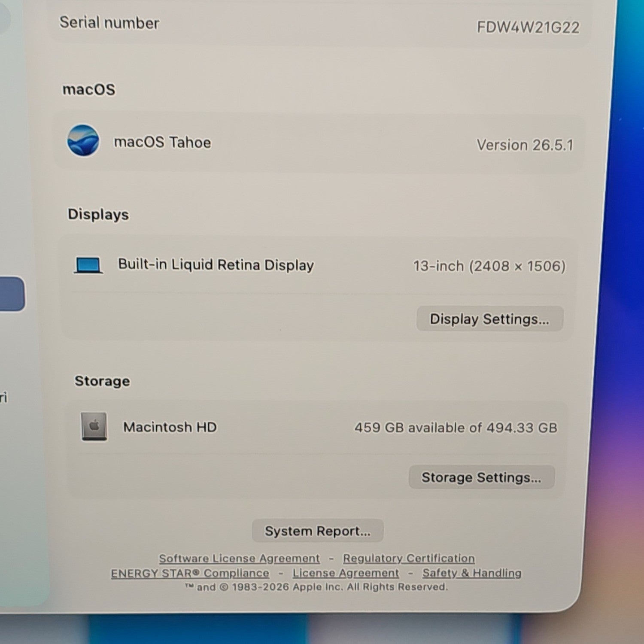Click 'Built-in Liquid Retina Display' text
The image size is (644, 644).
coord(216,264)
